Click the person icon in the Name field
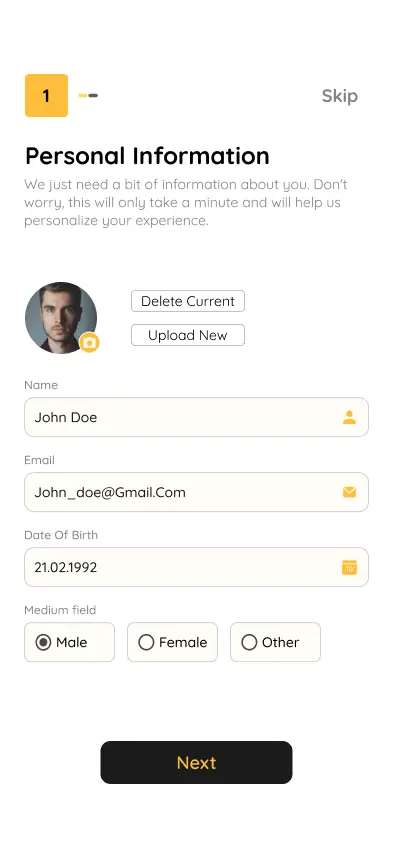The image size is (393, 852). click(x=349, y=417)
